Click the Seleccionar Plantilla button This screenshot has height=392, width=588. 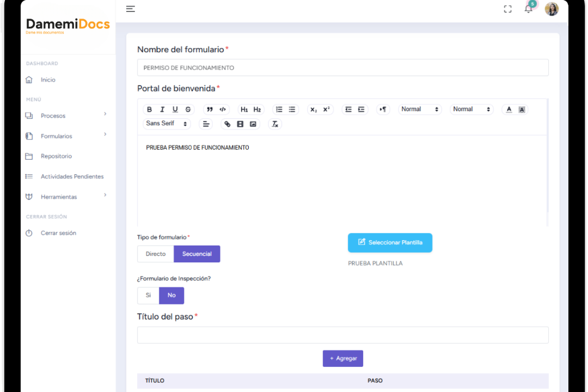(x=390, y=242)
